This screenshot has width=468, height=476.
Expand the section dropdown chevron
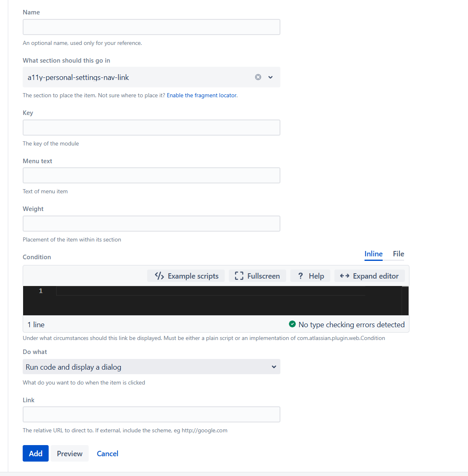coord(270,77)
